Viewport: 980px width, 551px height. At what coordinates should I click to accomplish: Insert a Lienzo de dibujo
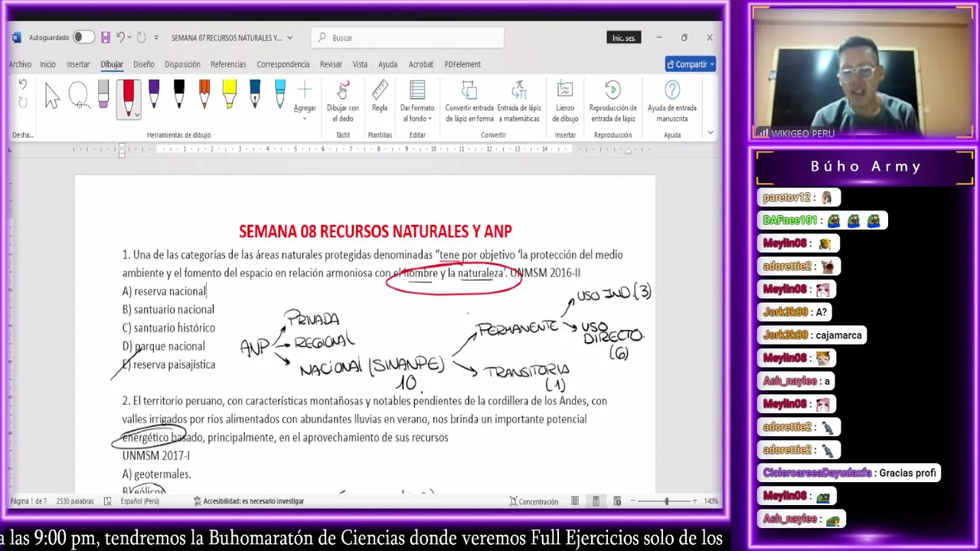[565, 102]
